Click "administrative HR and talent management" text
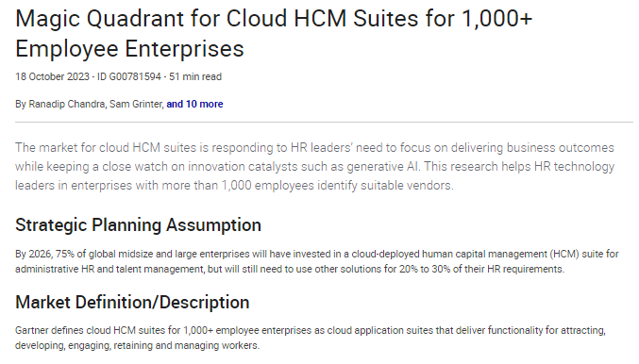Image resolution: width=639 pixels, height=364 pixels. pyautogui.click(x=109, y=269)
